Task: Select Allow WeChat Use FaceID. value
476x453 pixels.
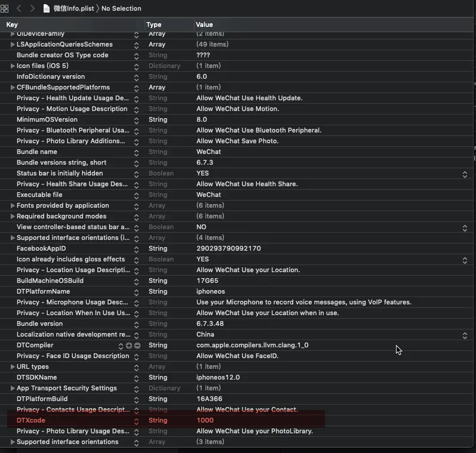Action: (x=237, y=356)
